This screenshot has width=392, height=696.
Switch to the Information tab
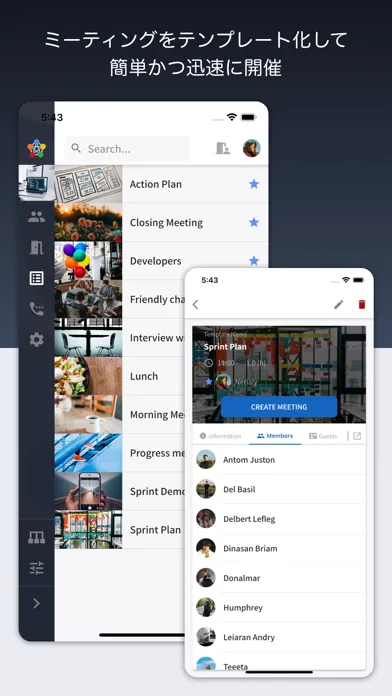point(221,436)
